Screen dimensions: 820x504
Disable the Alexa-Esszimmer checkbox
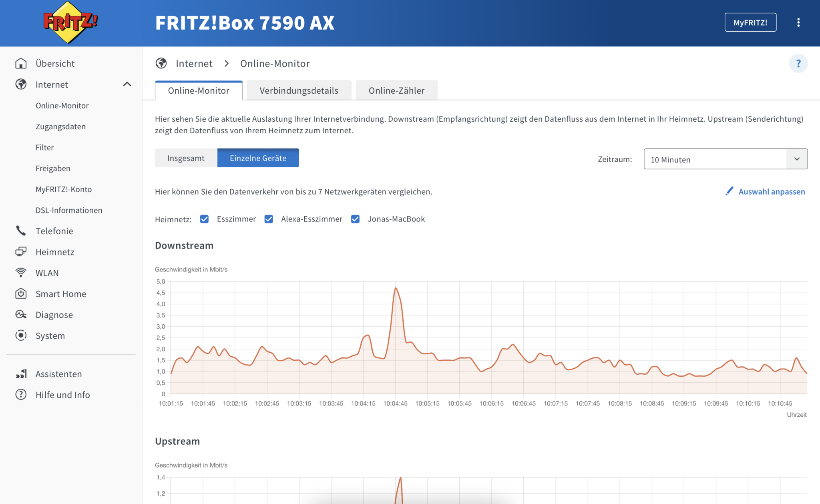(x=269, y=219)
